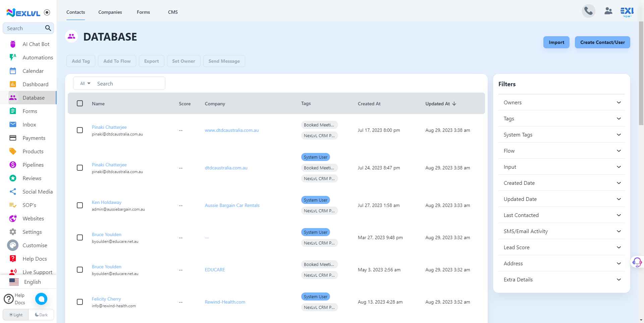
Task: Expand the System Tags filter
Action: coord(561,134)
